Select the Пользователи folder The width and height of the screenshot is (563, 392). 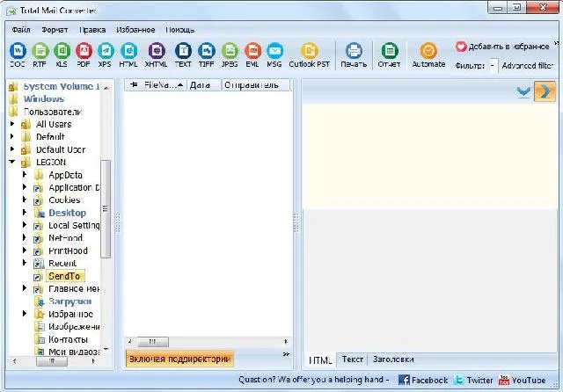coord(53,112)
